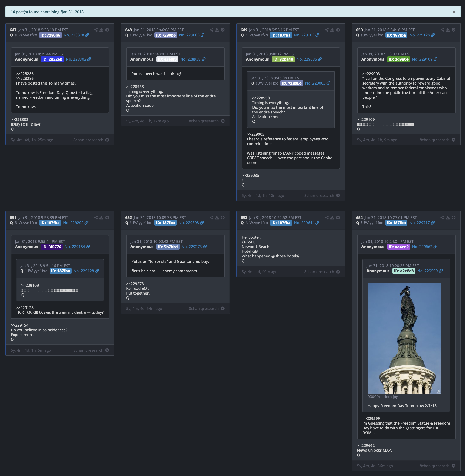Click 8chan qresearch label on post 652
465x476 pixels.
pyautogui.click(x=203, y=308)
